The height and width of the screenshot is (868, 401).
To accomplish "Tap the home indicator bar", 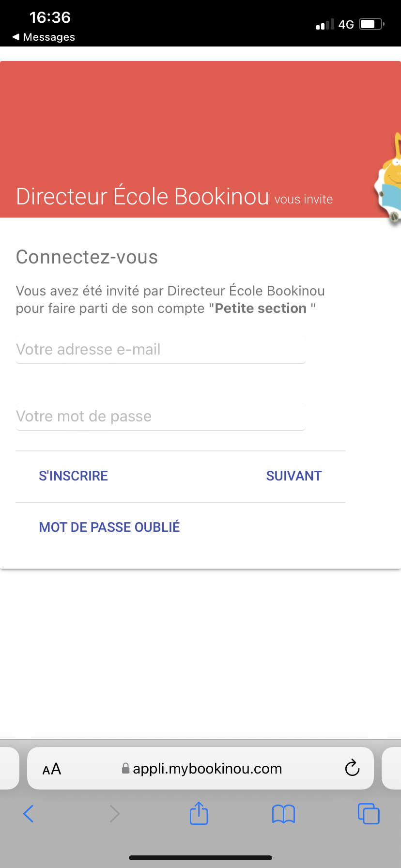I will point(200,857).
